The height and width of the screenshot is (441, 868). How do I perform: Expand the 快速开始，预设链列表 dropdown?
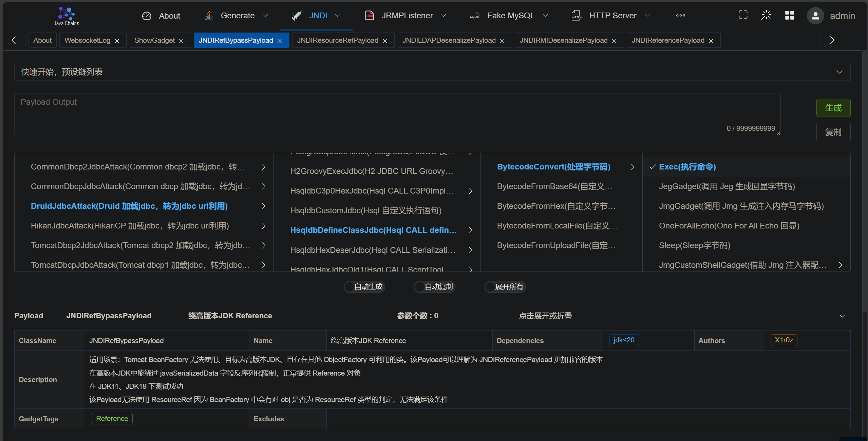point(432,72)
